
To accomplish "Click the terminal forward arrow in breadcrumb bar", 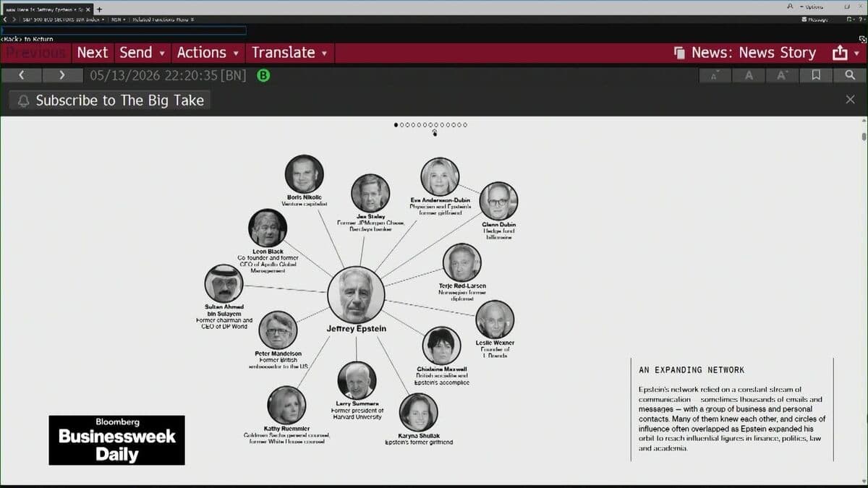I will [x=13, y=20].
